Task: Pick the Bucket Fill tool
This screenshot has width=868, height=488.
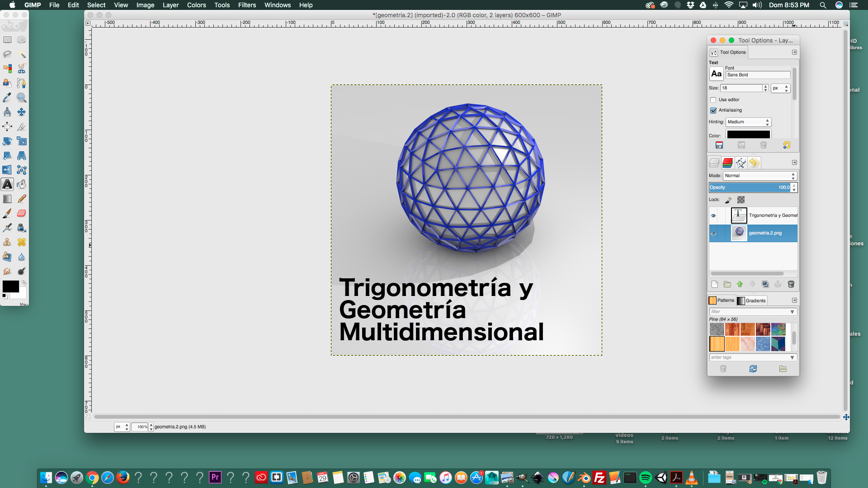Action: tap(21, 184)
